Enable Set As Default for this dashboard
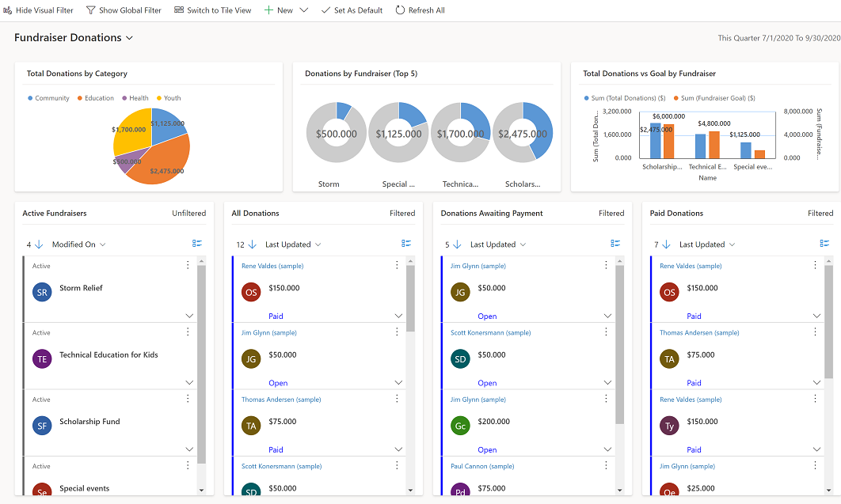The height and width of the screenshot is (504, 841). (326, 10)
